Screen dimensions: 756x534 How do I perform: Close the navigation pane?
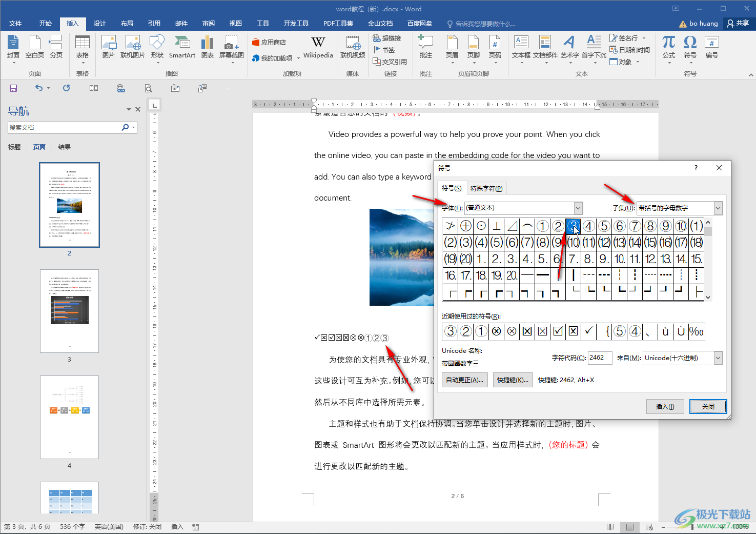138,109
